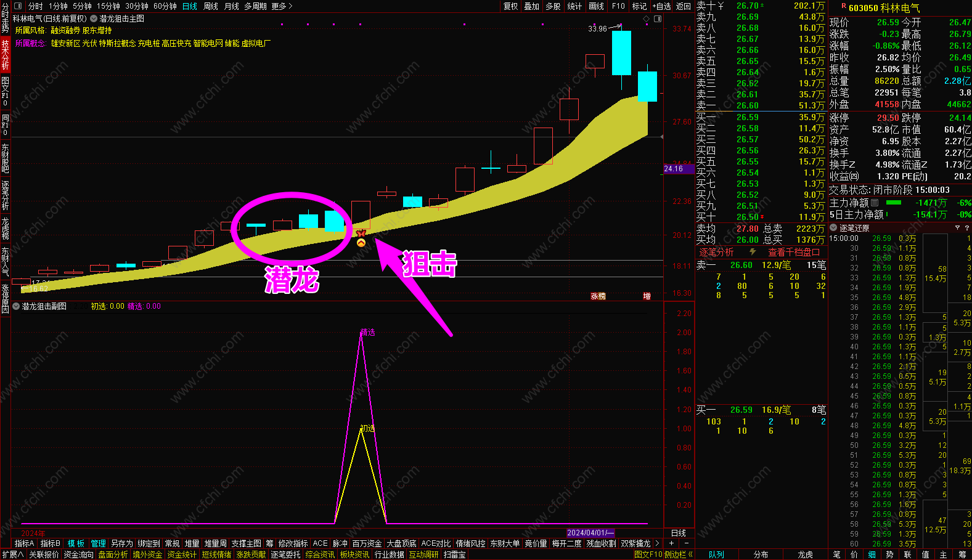Activate the 画线 drawing tool

tap(596, 6)
